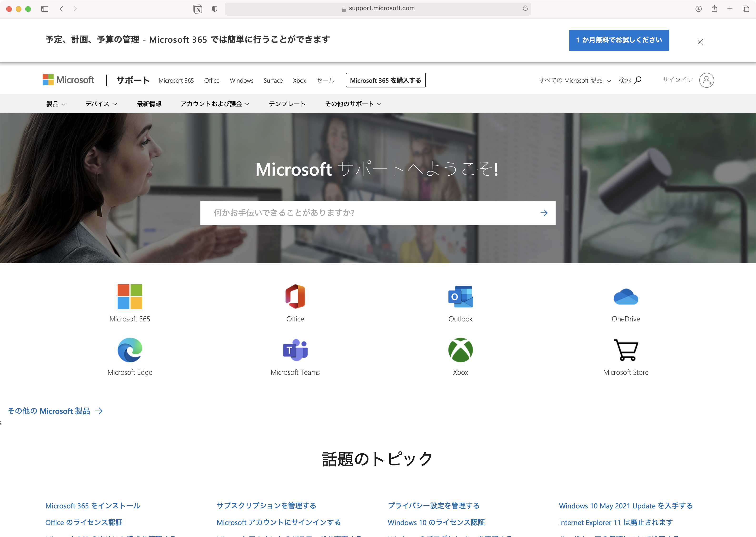This screenshot has width=756, height=537.
Task: Open the 最新情報 nav item
Action: click(x=149, y=104)
